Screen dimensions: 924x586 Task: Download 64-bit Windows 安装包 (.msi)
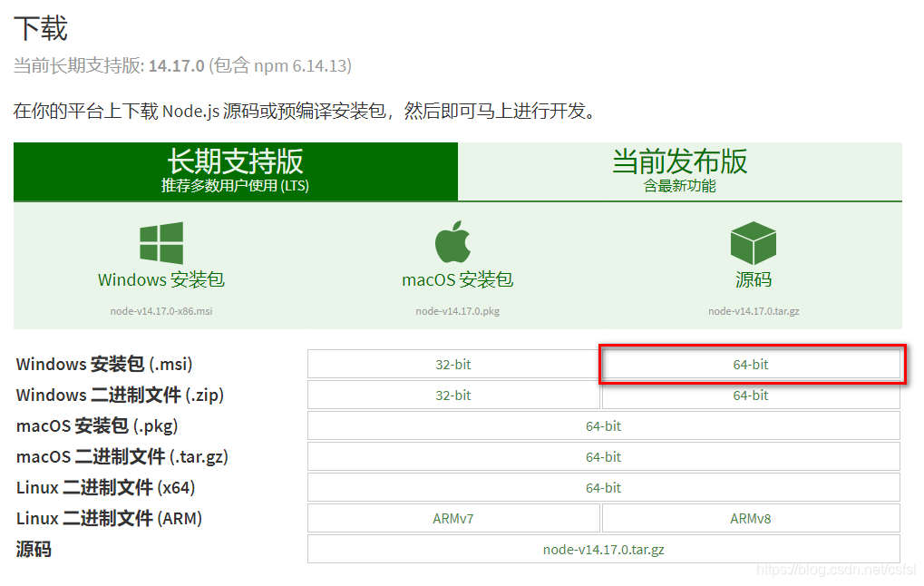point(751,365)
